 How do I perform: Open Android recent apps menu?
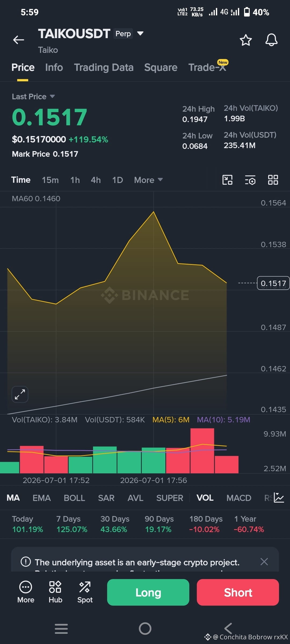[61, 628]
